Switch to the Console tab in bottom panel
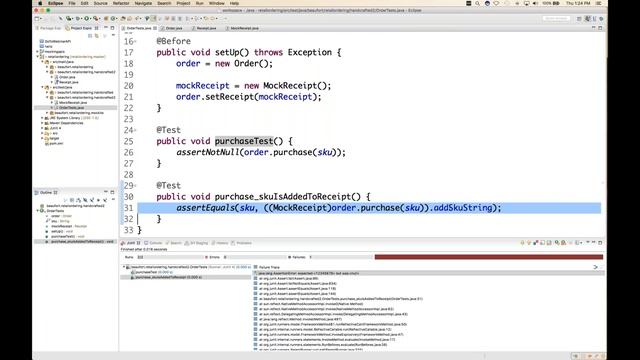 [x=153, y=243]
